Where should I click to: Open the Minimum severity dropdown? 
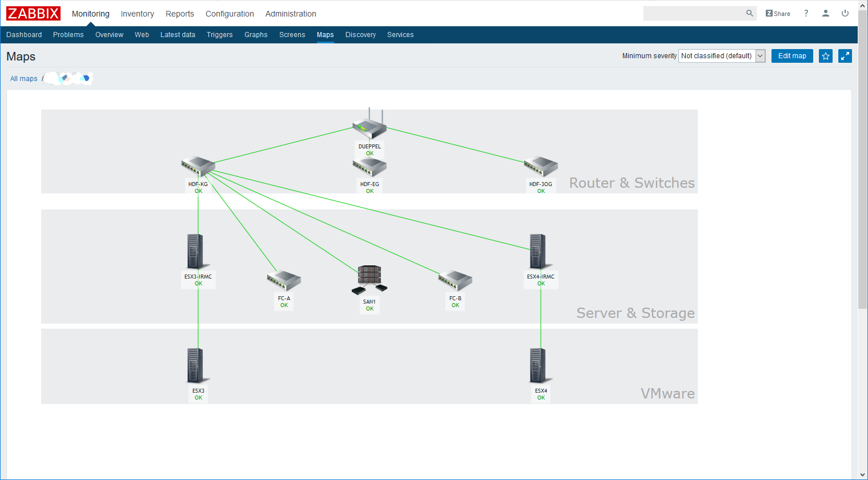click(x=721, y=56)
